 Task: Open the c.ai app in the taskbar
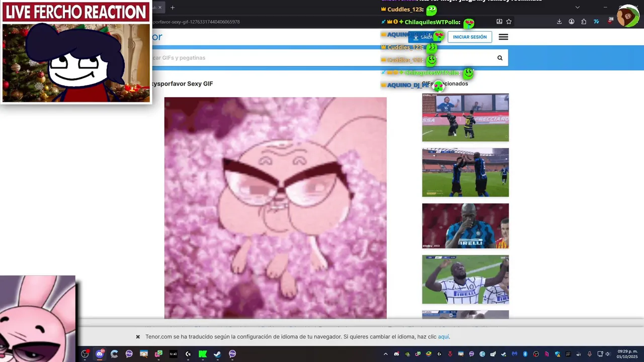pyautogui.click(x=174, y=354)
